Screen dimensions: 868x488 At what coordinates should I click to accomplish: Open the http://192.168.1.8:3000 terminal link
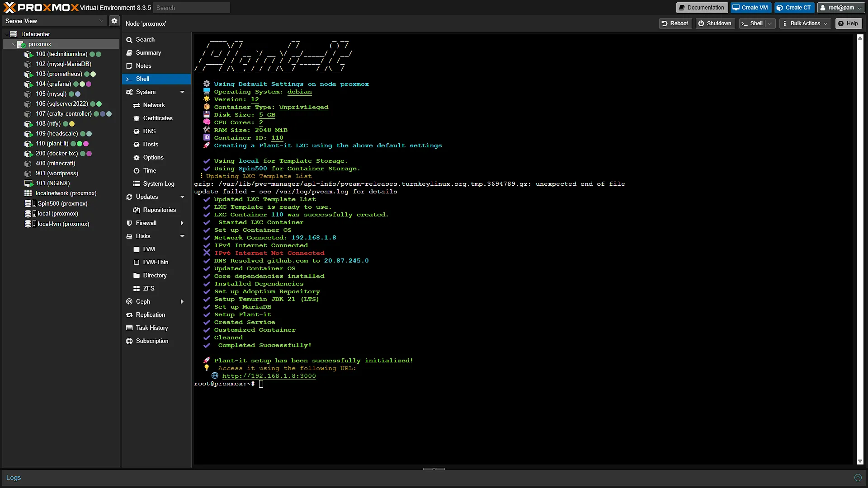point(269,376)
